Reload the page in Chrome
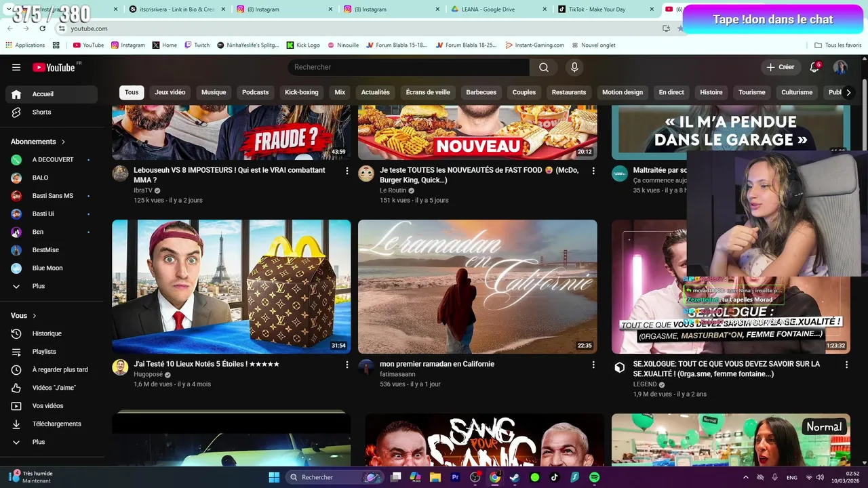Image resolution: width=868 pixels, height=488 pixels. tap(43, 28)
